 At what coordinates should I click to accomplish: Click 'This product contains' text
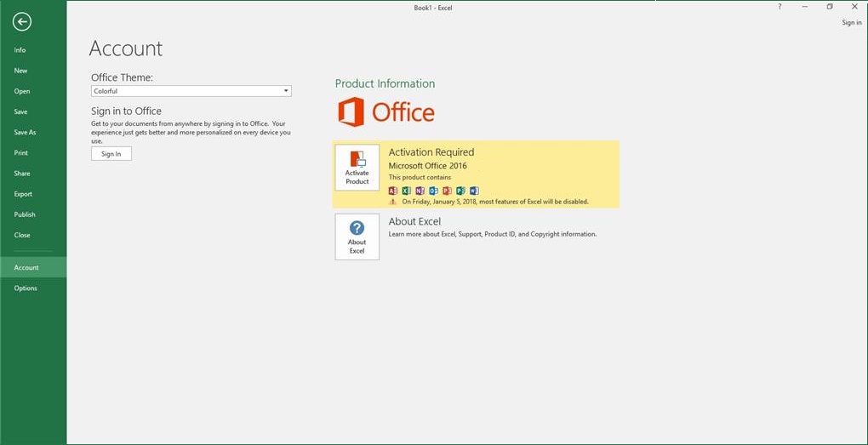[420, 177]
